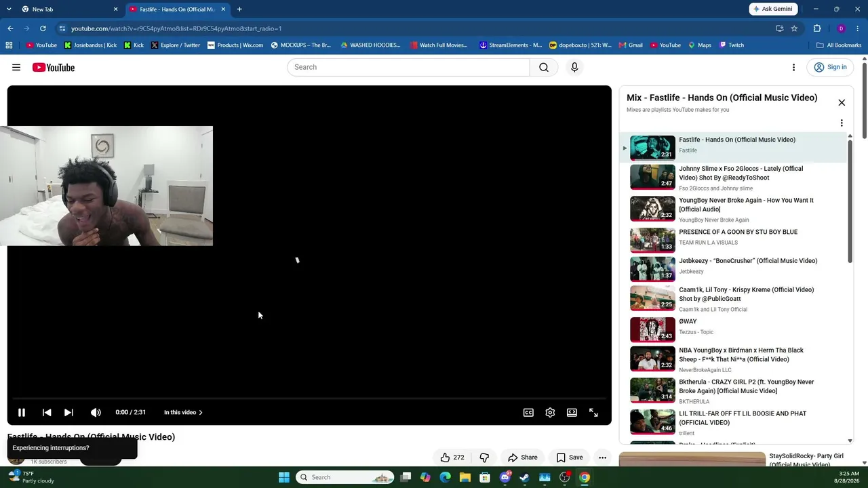Expand the 'In this video' chapters
Image resolution: width=868 pixels, height=488 pixels.
(x=183, y=412)
